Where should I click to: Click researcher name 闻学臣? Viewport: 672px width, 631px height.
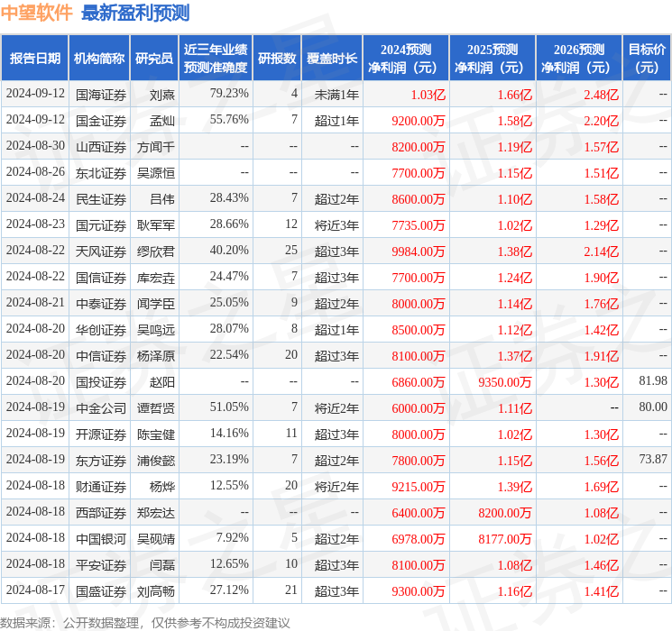(x=155, y=304)
